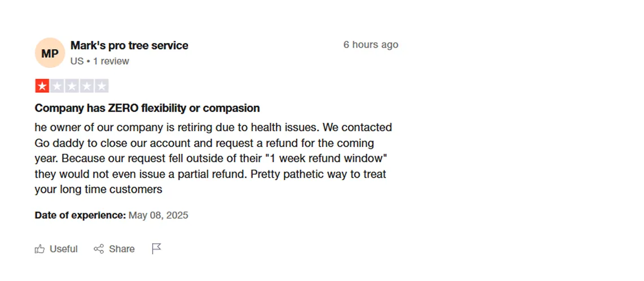Click the review body paragraph text
Viewport: 644px width, 281px height.
point(213,158)
